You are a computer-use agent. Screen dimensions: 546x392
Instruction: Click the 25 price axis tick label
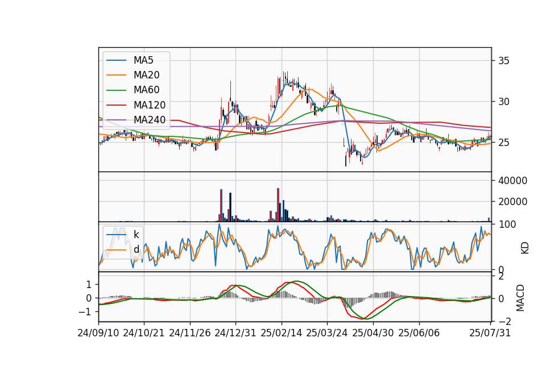coord(504,143)
